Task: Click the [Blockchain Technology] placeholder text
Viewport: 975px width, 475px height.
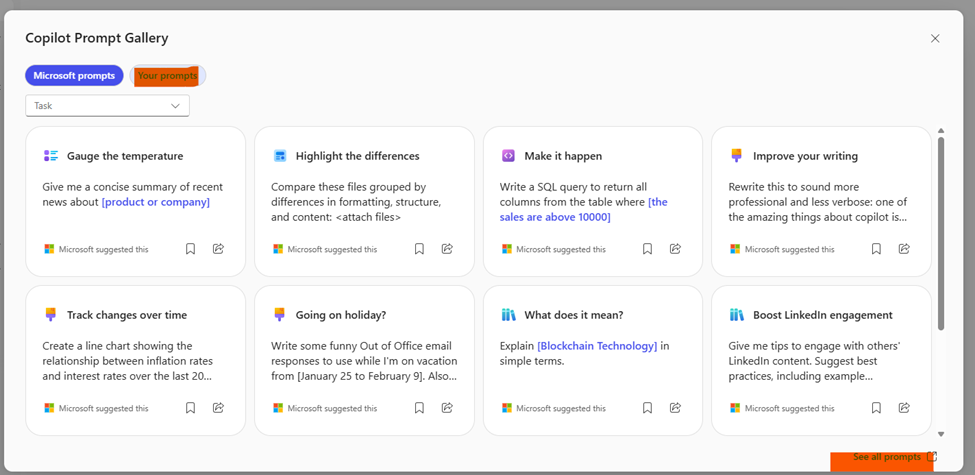Action: pyautogui.click(x=597, y=346)
